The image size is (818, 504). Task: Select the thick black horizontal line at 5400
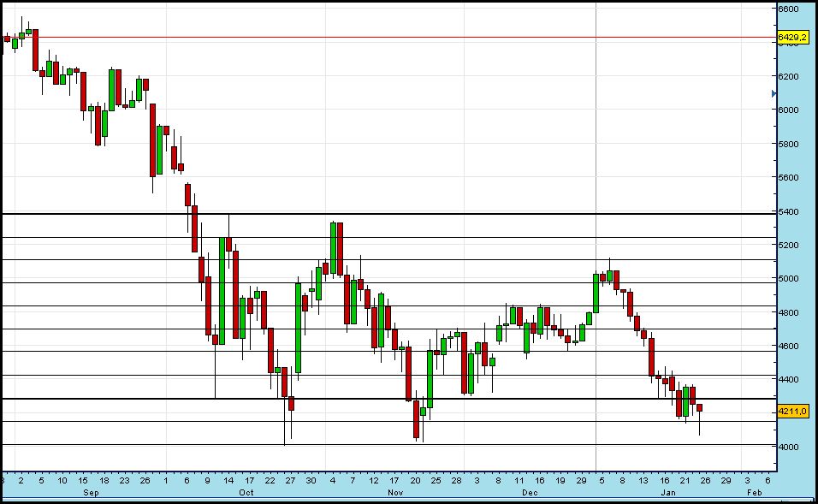[x=388, y=214]
